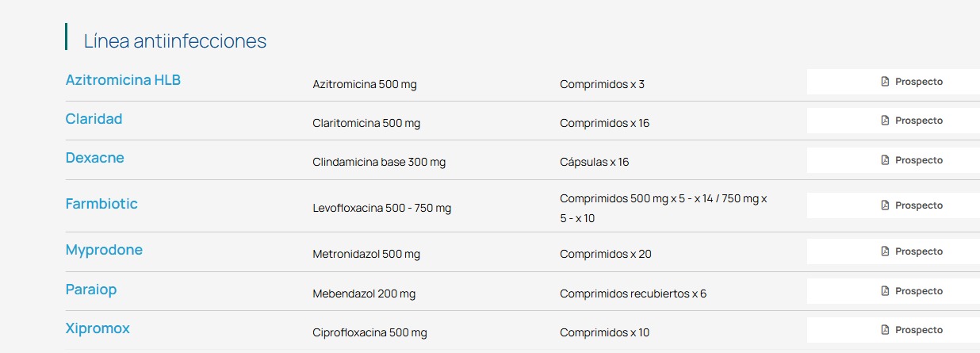
Task: Click the PDF icon in Paraiop row
Action: point(885,291)
